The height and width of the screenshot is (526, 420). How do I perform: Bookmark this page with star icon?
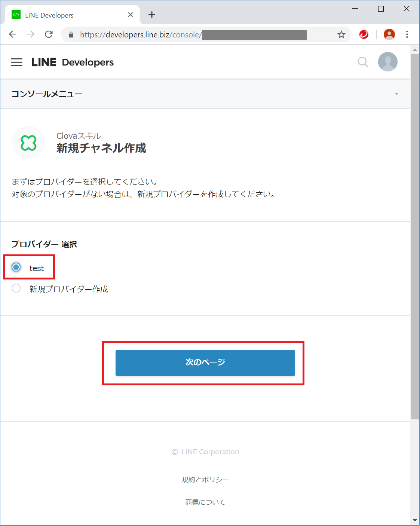pos(341,35)
